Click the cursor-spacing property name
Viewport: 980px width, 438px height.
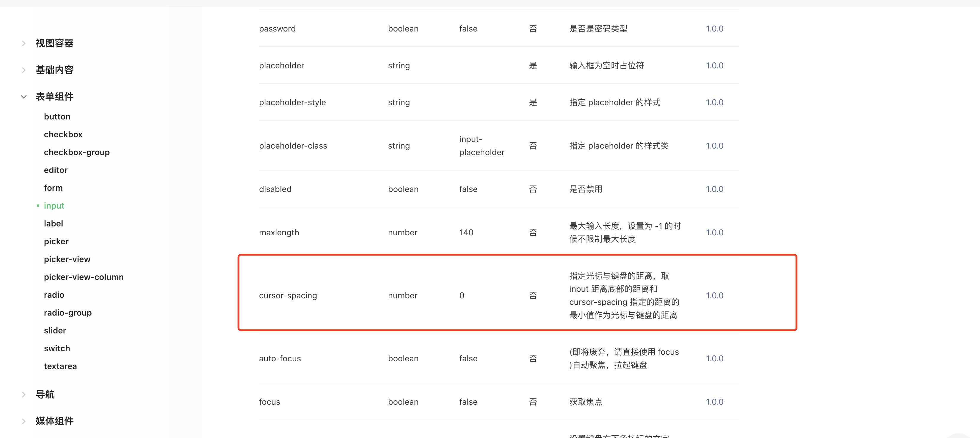[288, 296]
